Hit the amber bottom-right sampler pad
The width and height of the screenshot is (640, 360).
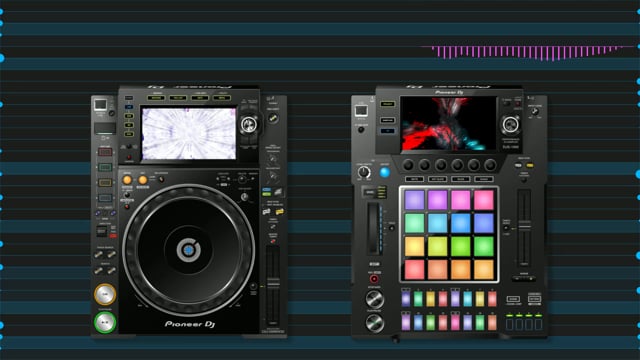[484, 270]
